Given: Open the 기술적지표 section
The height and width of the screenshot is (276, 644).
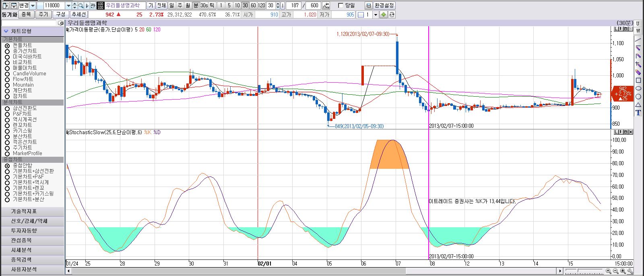Looking at the screenshot, I should tap(24, 212).
